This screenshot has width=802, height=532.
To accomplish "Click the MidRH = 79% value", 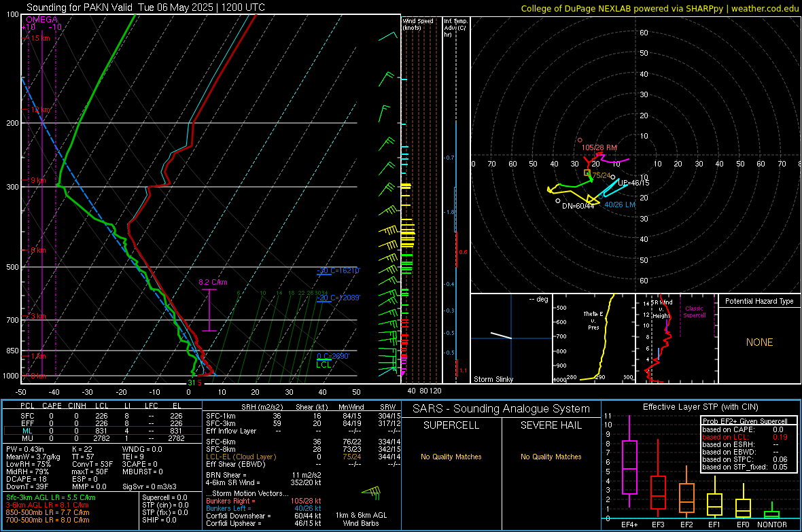I will [28, 472].
